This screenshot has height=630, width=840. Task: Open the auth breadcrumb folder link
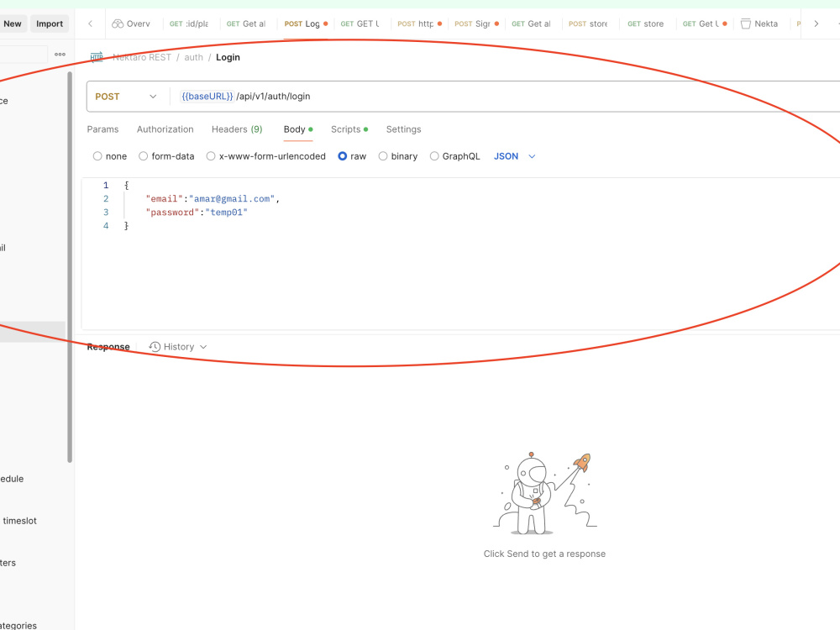[x=193, y=57]
